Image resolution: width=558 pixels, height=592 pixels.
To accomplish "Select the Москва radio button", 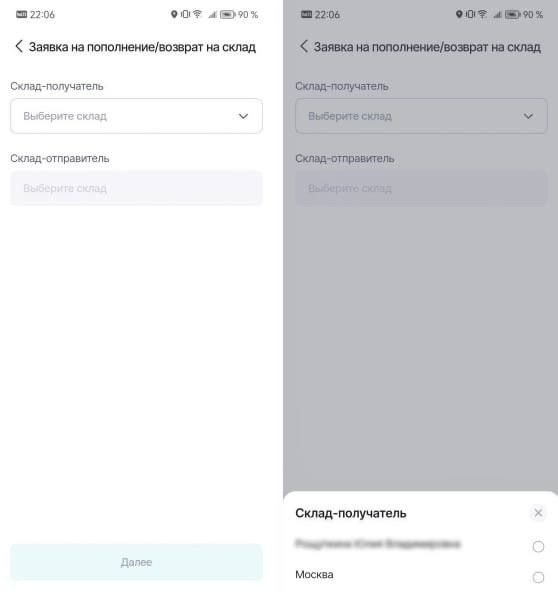I will (538, 577).
